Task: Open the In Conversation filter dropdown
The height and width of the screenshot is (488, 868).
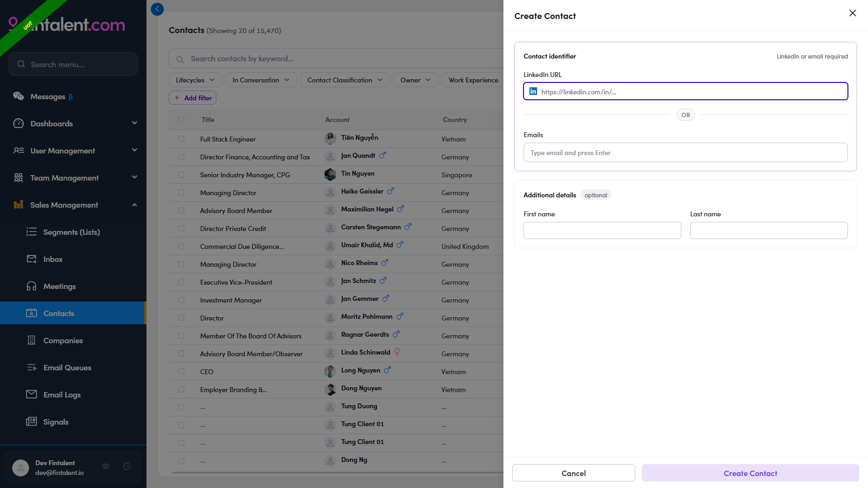Action: tap(261, 80)
